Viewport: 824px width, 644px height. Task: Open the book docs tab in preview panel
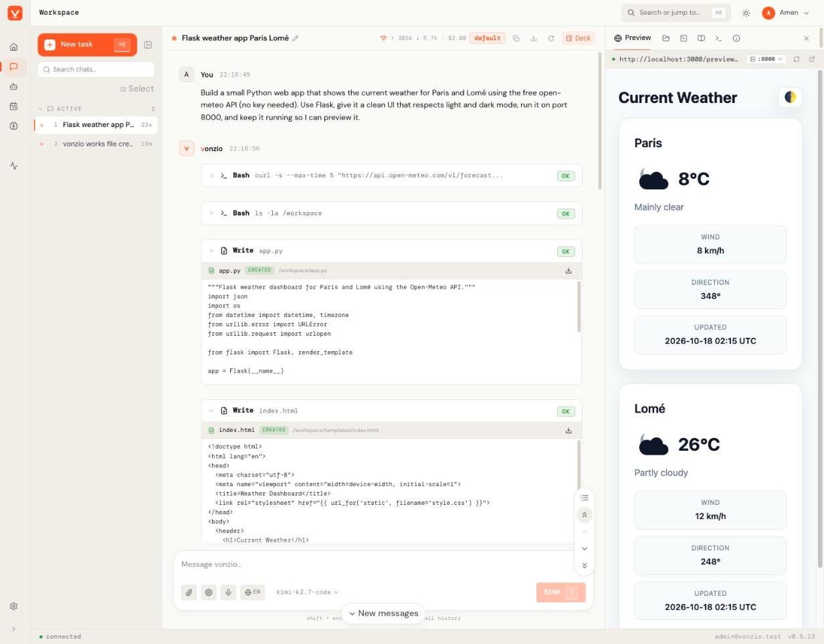coord(701,38)
